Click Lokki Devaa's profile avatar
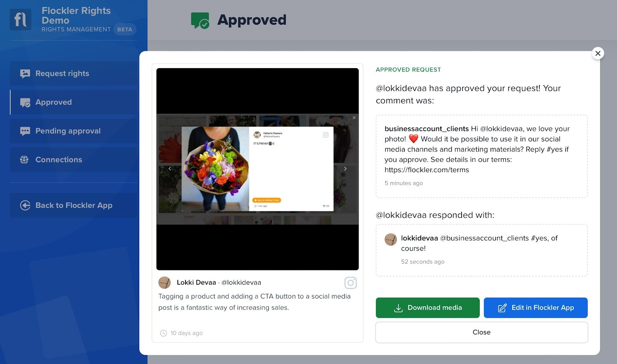This screenshot has width=617, height=364. [165, 283]
